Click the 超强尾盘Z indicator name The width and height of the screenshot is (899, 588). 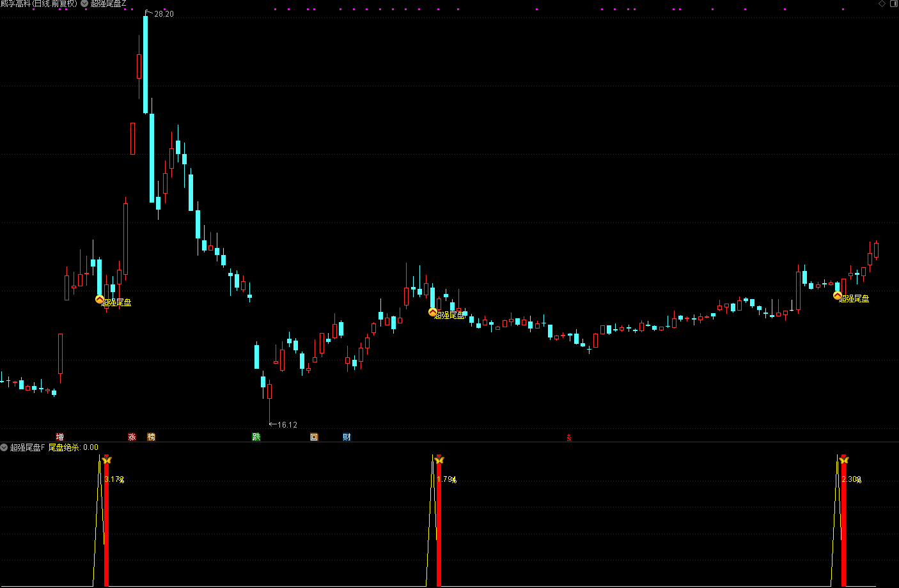108,4
